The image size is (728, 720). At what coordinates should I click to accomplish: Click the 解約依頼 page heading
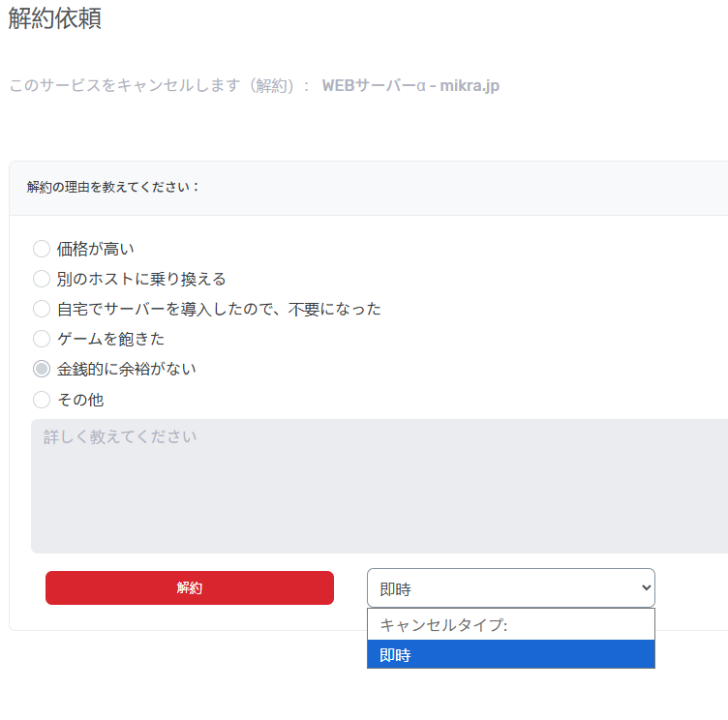[x=55, y=19]
